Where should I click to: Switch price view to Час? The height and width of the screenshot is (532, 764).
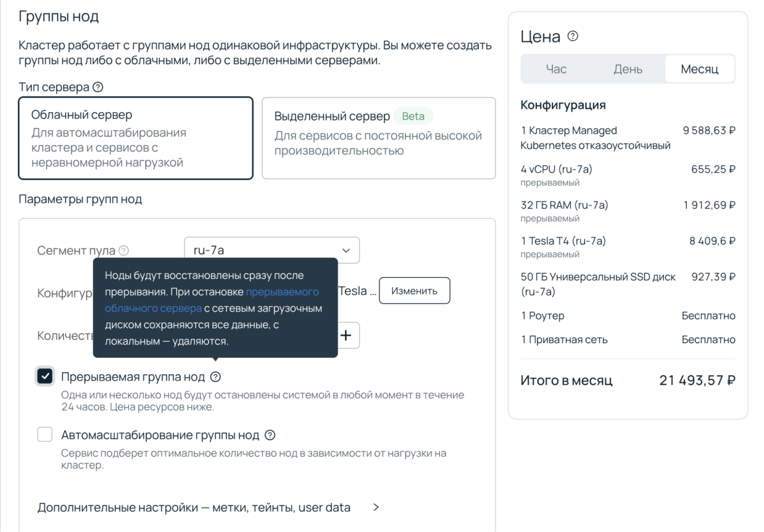(x=556, y=69)
